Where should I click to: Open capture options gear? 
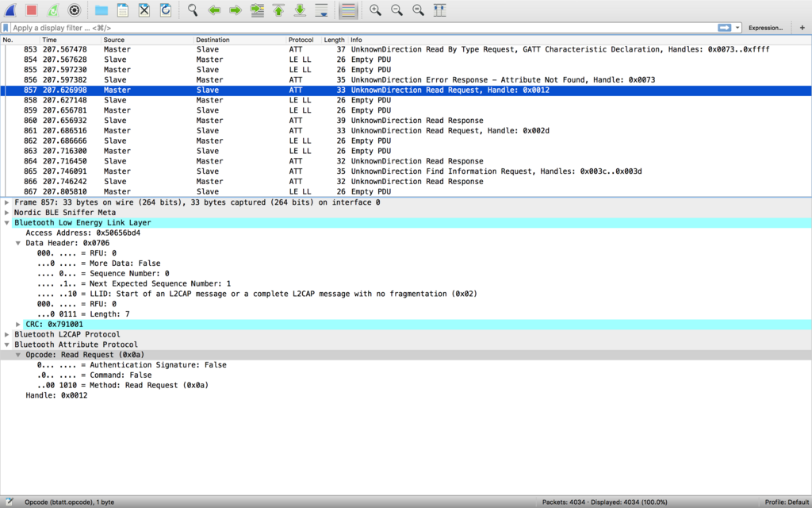75,10
